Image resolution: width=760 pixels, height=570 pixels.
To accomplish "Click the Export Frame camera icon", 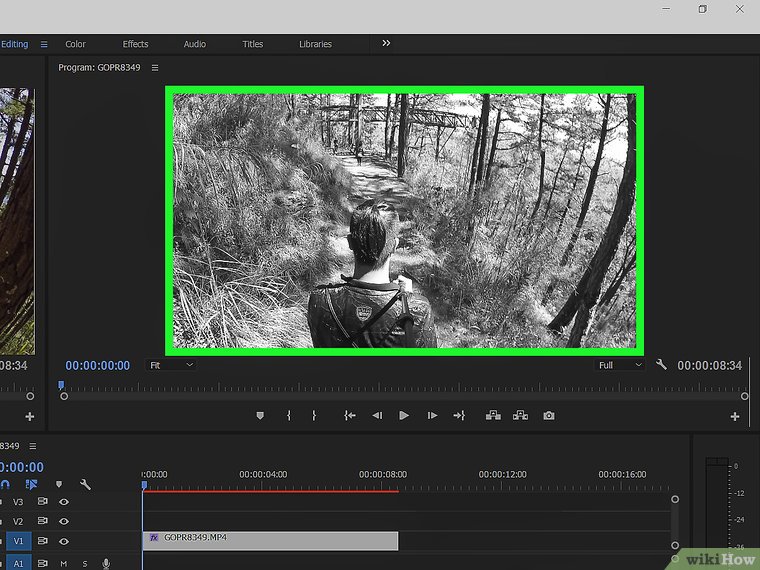I will pos(549,415).
